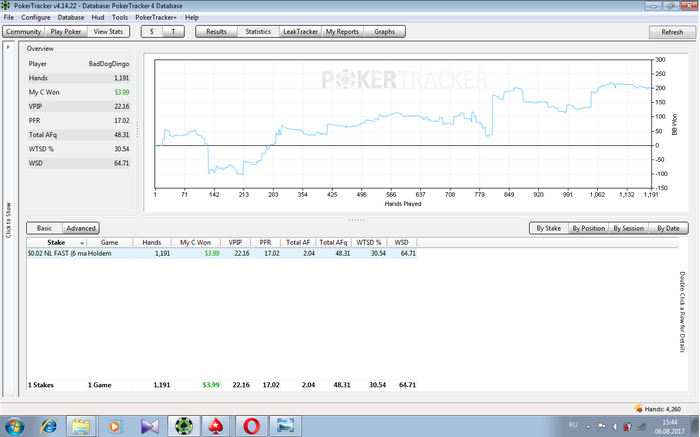Sort by Total AFq column header

pyautogui.click(x=333, y=242)
